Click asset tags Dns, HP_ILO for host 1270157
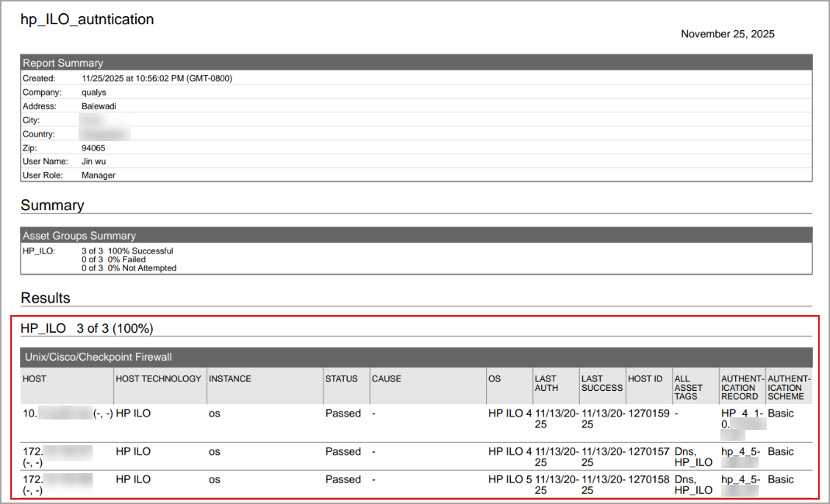The height and width of the screenshot is (504, 830). coord(693,457)
